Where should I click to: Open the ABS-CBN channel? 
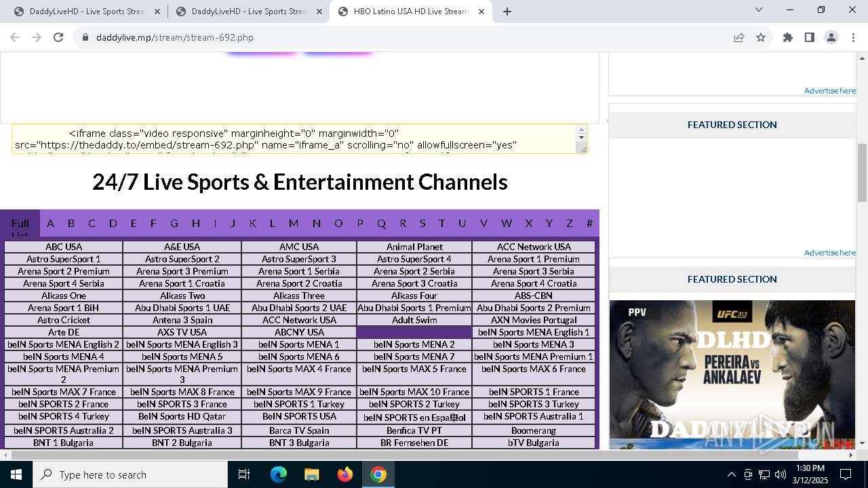pyautogui.click(x=534, y=296)
